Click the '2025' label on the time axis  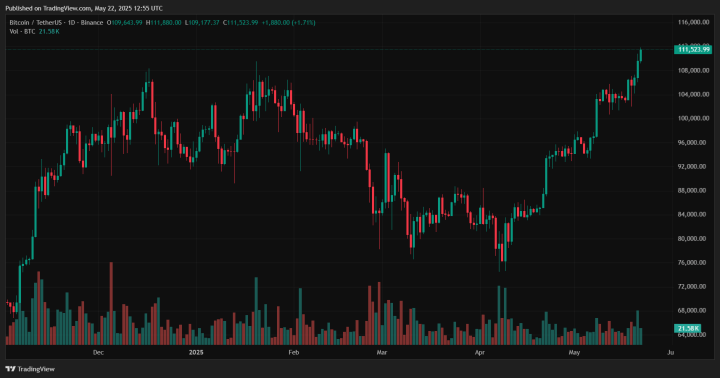pyautogui.click(x=196, y=352)
